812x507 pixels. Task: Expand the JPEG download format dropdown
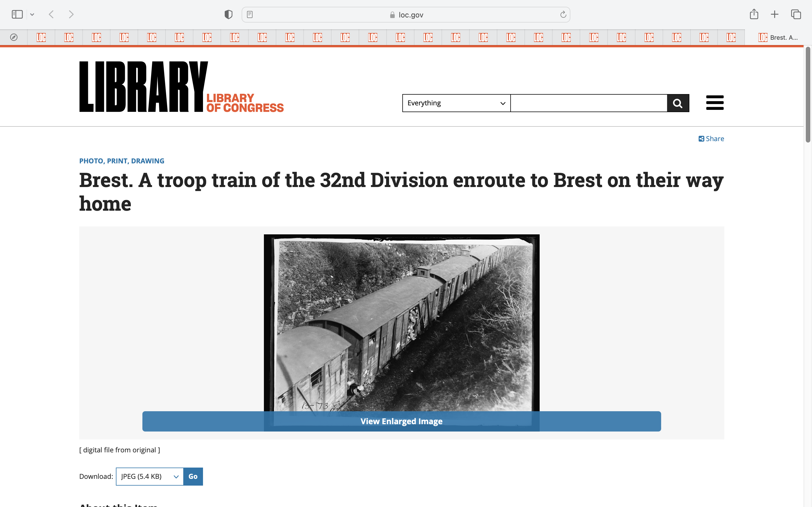[x=150, y=476]
